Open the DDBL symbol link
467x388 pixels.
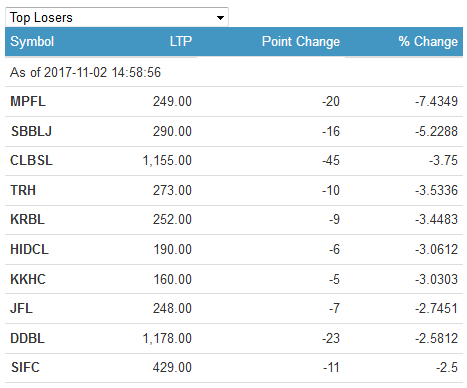27,338
